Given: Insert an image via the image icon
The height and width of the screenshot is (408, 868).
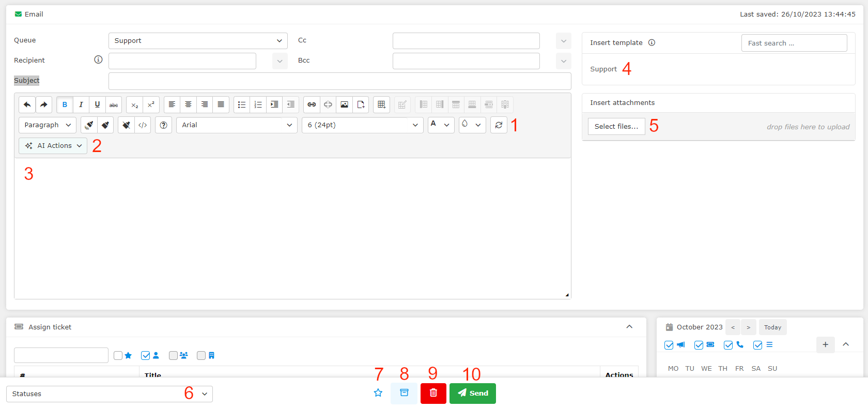Looking at the screenshot, I should (x=344, y=104).
